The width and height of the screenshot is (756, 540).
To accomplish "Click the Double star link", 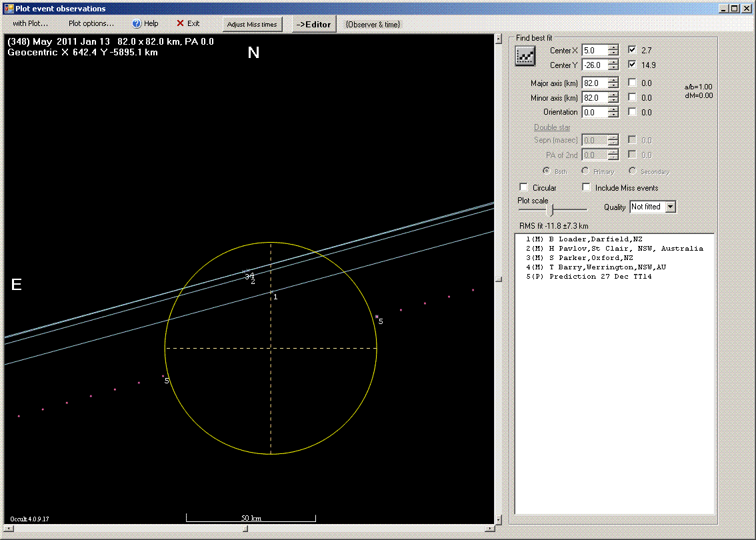I will 552,127.
